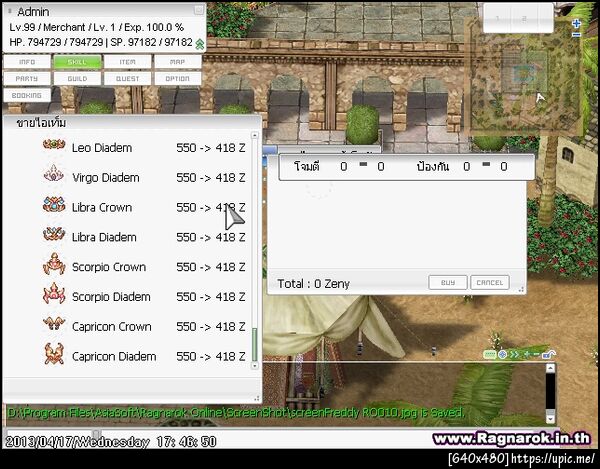This screenshot has height=469, width=600.
Task: Open the INFO window
Action: 27,62
